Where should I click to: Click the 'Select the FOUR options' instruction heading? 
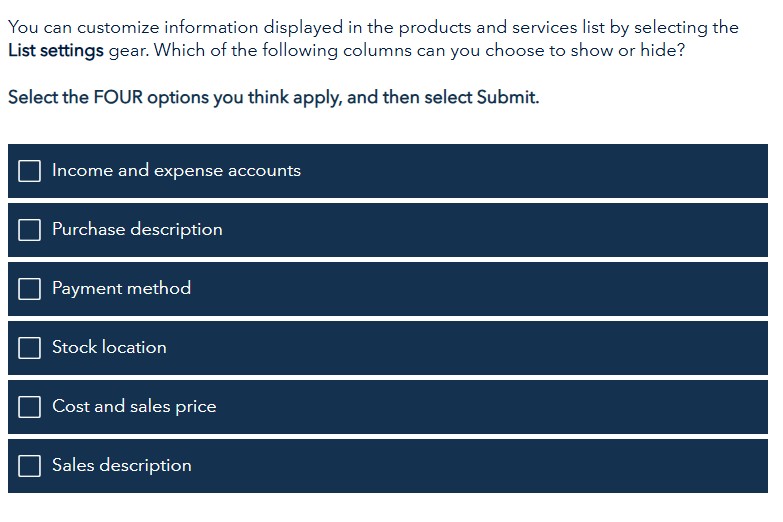pos(274,97)
